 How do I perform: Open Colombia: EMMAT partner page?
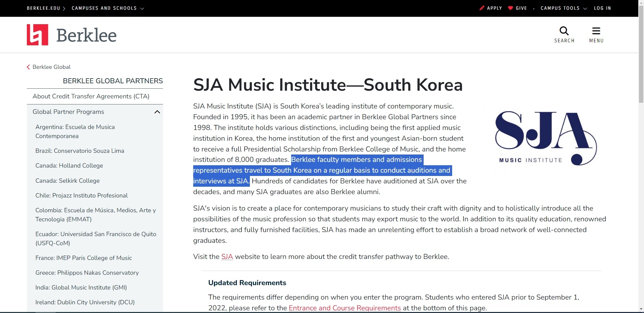(x=96, y=215)
